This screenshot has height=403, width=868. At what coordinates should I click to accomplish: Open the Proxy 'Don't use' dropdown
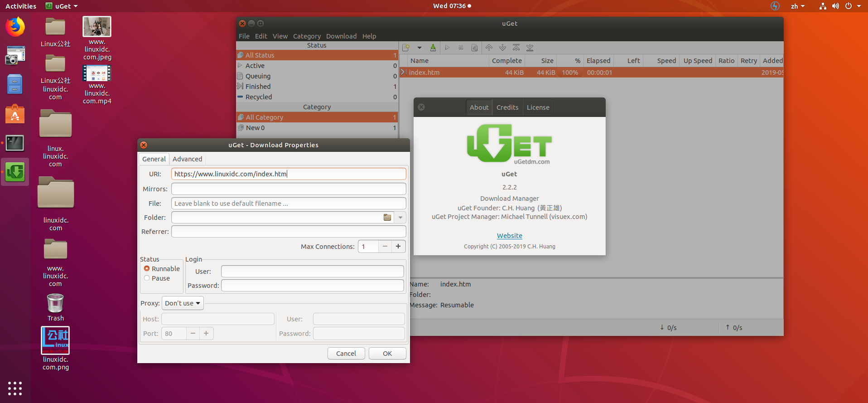(183, 303)
